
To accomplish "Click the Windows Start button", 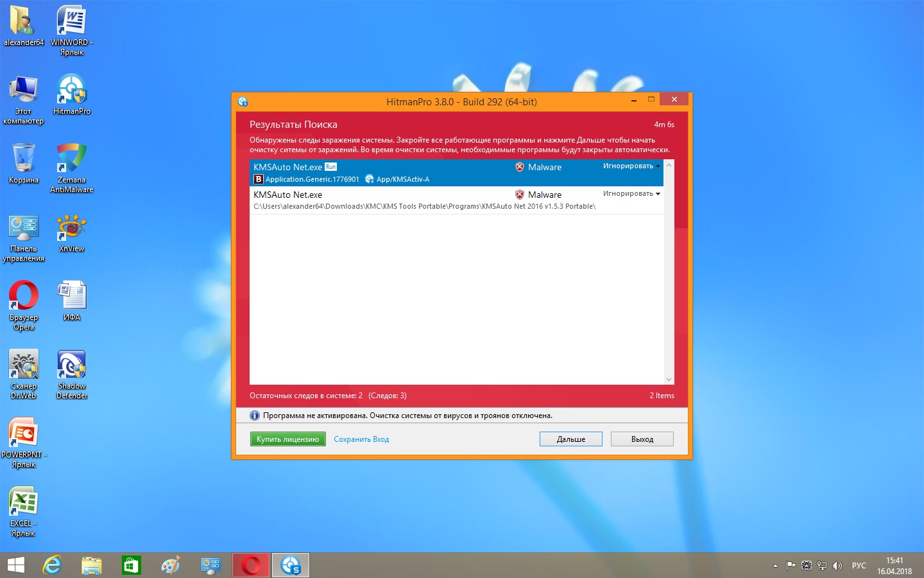I will 15,565.
